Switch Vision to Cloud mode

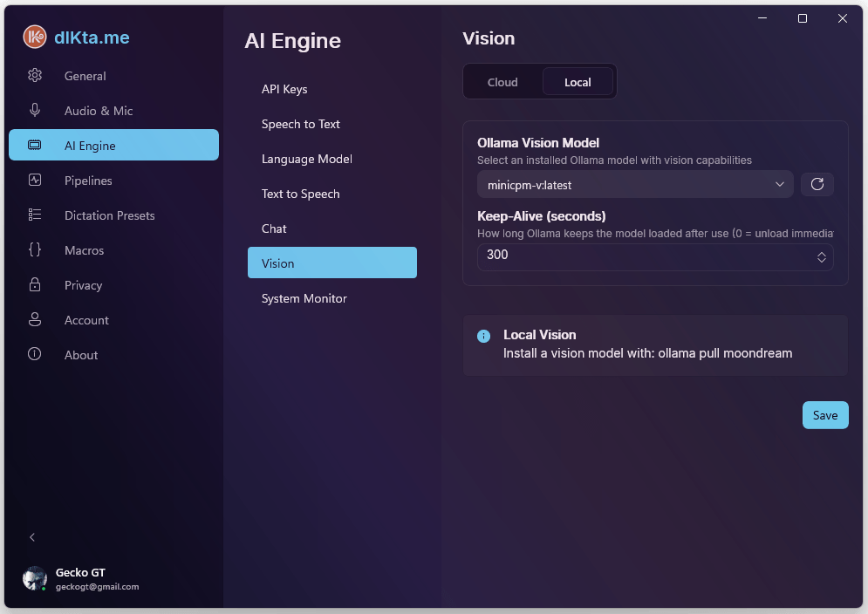coord(502,82)
